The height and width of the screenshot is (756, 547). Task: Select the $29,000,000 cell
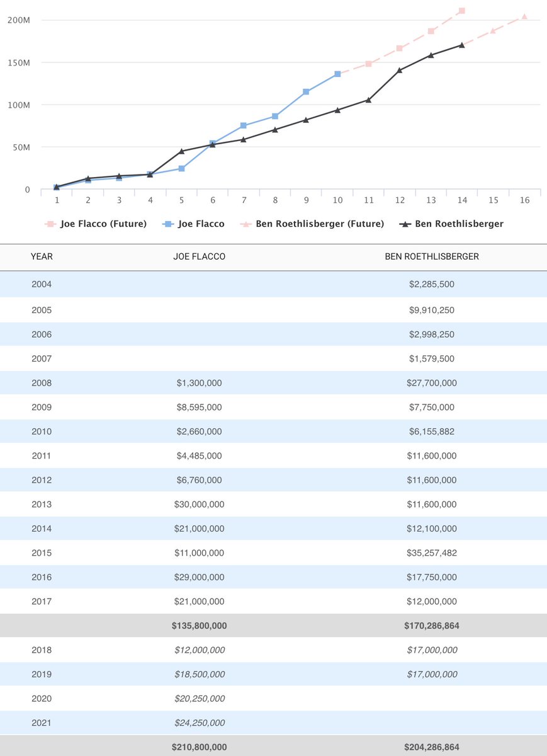(x=199, y=577)
